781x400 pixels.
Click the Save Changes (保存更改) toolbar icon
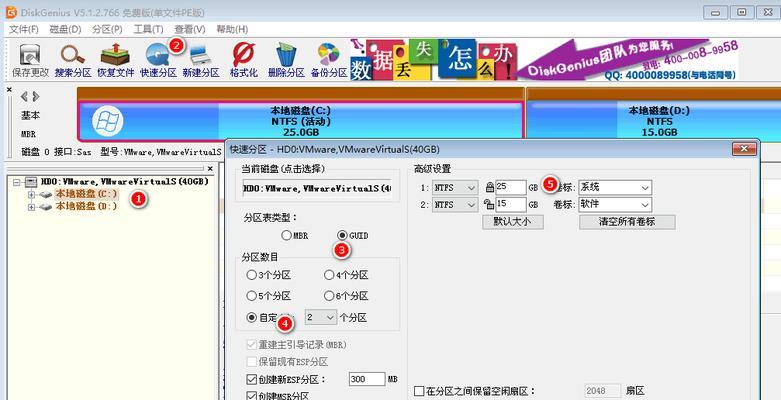[x=30, y=60]
